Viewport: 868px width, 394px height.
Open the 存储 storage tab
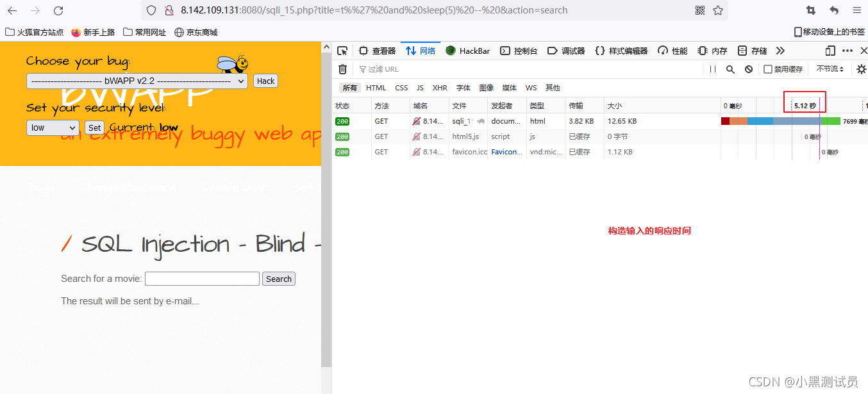752,51
